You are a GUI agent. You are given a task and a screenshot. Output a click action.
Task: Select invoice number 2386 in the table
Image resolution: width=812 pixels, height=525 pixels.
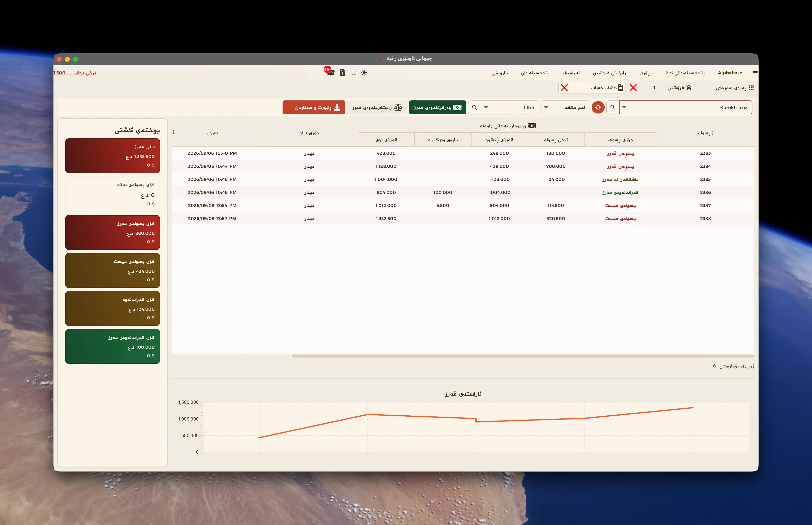(705, 192)
